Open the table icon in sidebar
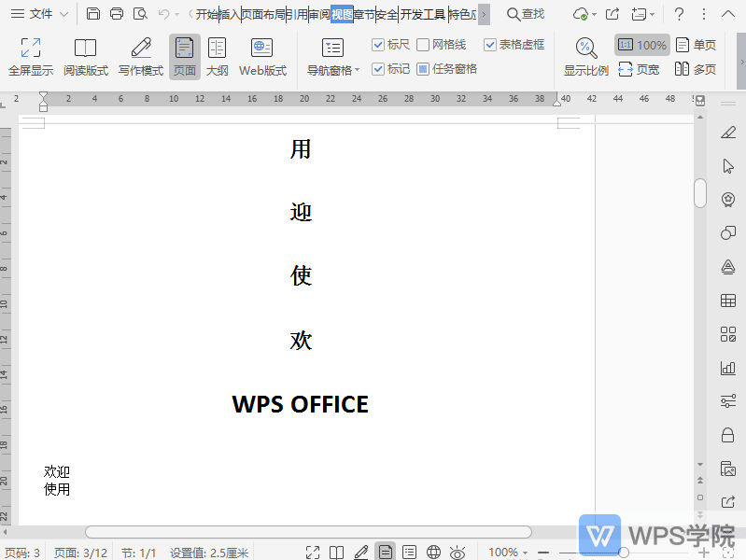This screenshot has width=746, height=560. pos(728,301)
